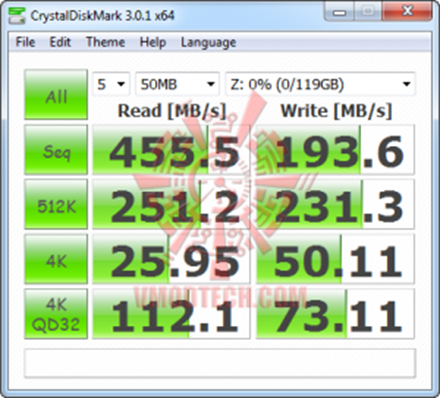440x398 pixels.
Task: Close the CrystalDiskMark window
Action: pyautogui.click(x=407, y=12)
